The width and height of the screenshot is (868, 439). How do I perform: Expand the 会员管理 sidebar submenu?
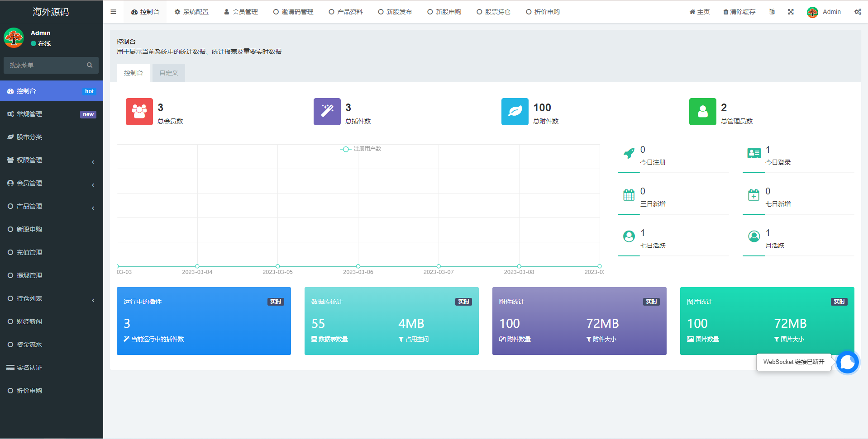coord(52,183)
